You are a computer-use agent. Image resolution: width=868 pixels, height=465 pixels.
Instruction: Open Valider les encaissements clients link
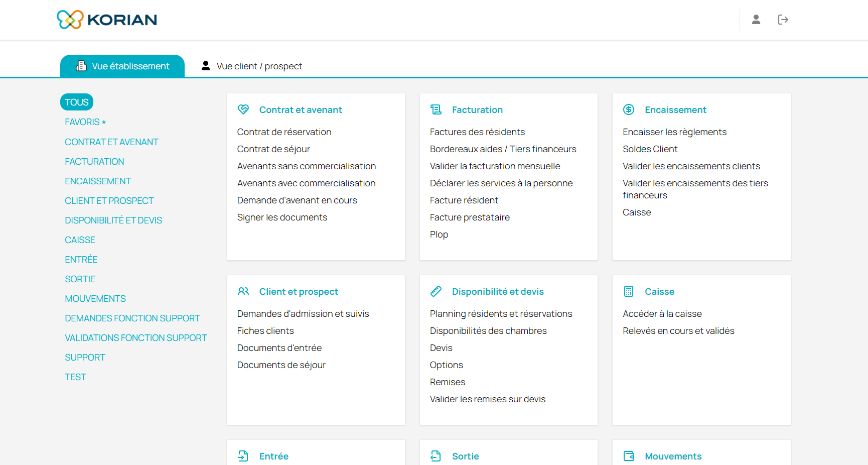coord(691,166)
